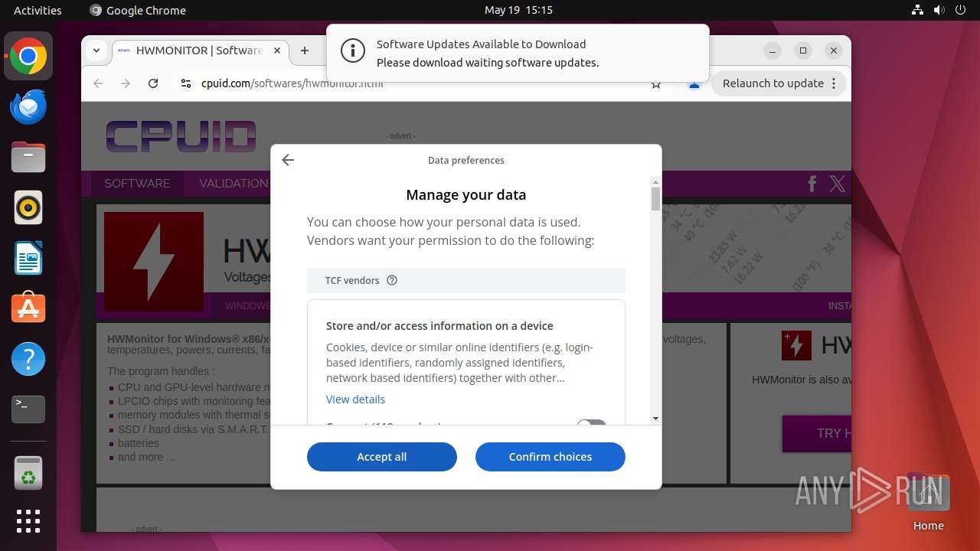Click the TRY H... purple button
This screenshot has height=551, width=980.
coord(817,433)
